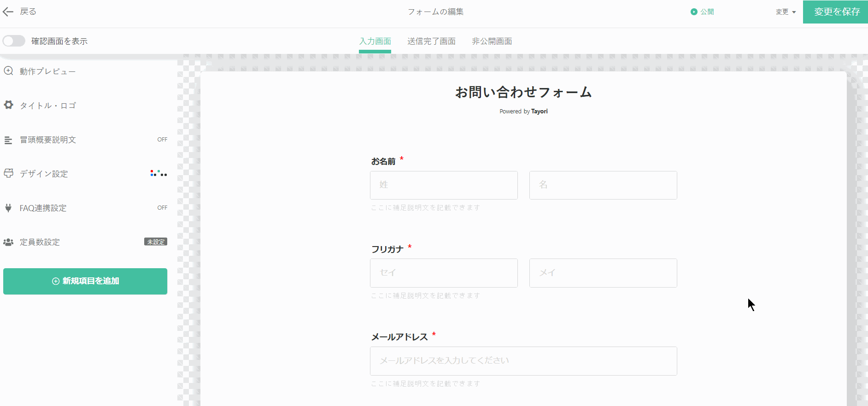Click the デザイン設定 color dots swatch
868x406 pixels.
(158, 174)
